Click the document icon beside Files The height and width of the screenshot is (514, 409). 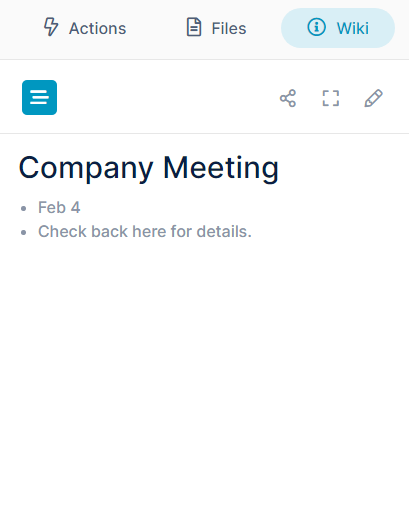[194, 27]
